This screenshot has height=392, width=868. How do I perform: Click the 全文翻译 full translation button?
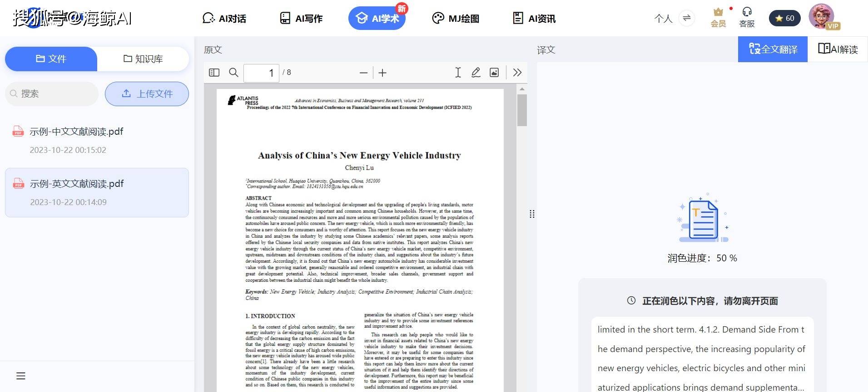click(x=773, y=49)
